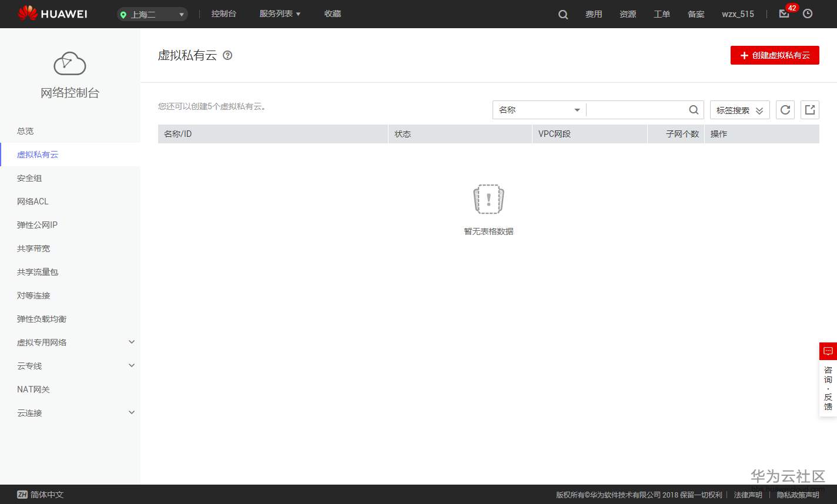Image resolution: width=837 pixels, height=504 pixels.
Task: Click the ZH language icon at bottom
Action: (22, 495)
